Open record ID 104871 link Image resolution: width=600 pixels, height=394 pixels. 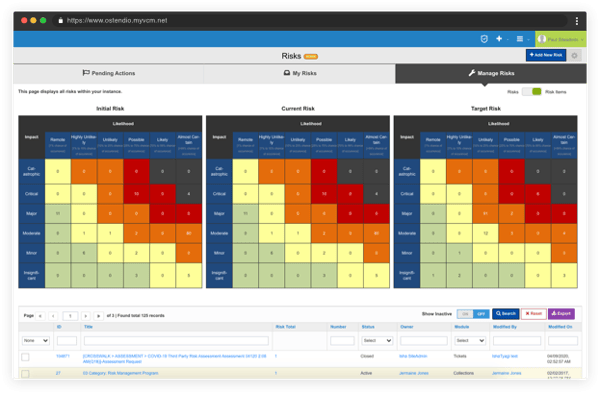coord(63,356)
